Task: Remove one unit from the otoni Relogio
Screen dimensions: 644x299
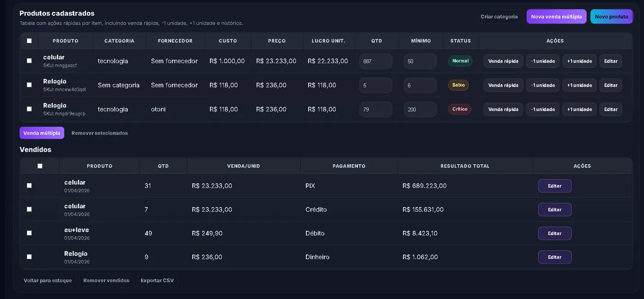Action: (x=542, y=110)
